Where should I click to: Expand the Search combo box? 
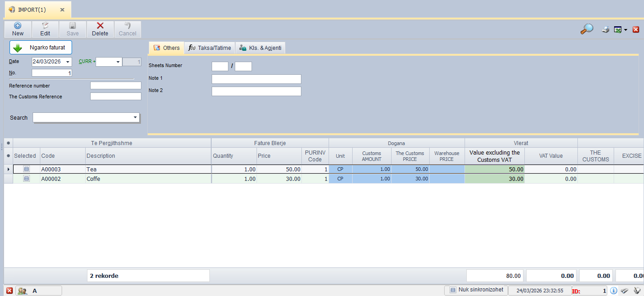point(135,118)
